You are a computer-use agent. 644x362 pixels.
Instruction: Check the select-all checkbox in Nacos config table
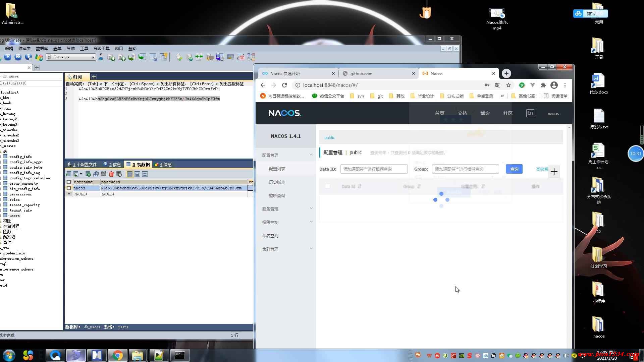[x=328, y=186]
